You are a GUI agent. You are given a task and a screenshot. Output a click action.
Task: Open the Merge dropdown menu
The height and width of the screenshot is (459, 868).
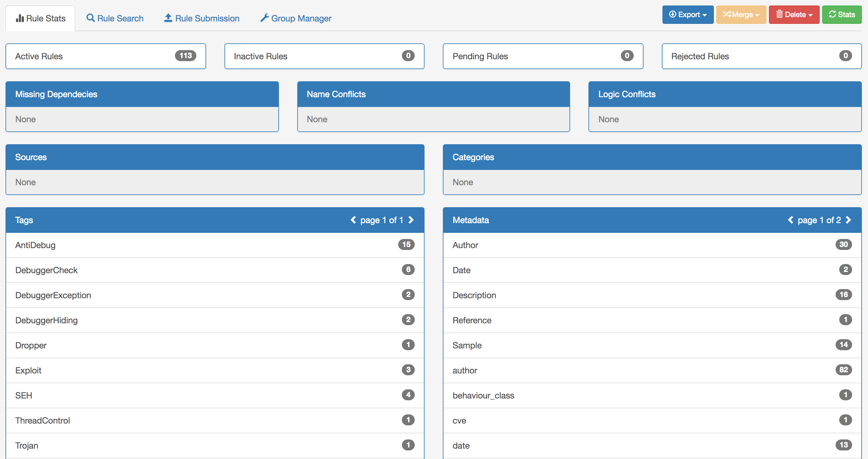741,14
